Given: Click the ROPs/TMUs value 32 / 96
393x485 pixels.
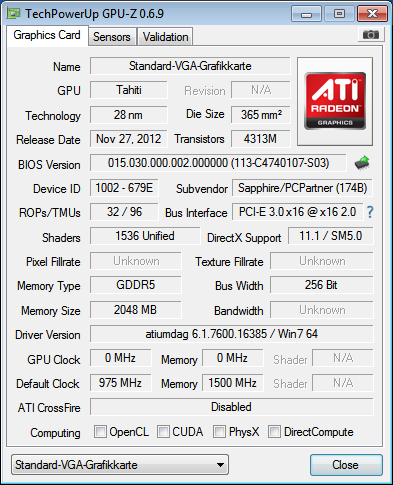Looking at the screenshot, I should pyautogui.click(x=124, y=212).
